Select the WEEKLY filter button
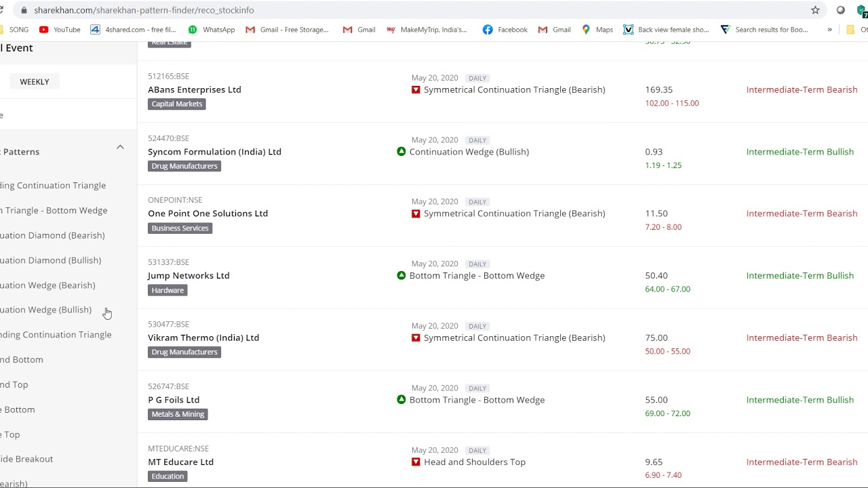 [x=35, y=81]
